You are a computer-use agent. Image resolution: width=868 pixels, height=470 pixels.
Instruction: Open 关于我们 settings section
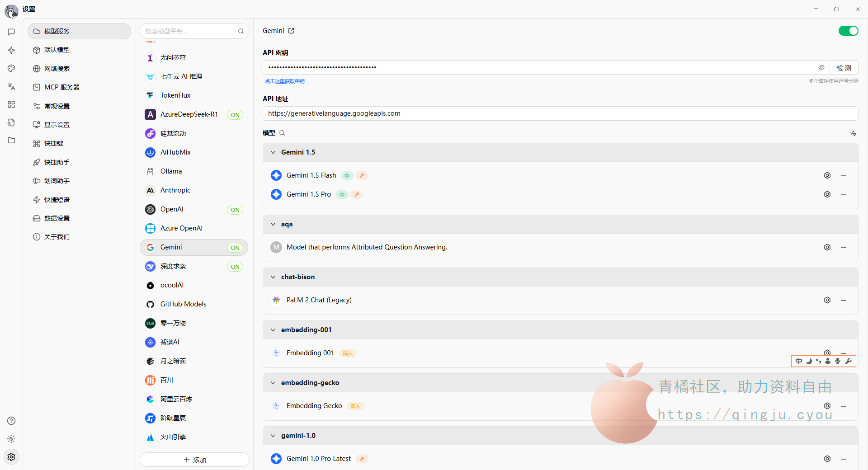tap(79, 237)
